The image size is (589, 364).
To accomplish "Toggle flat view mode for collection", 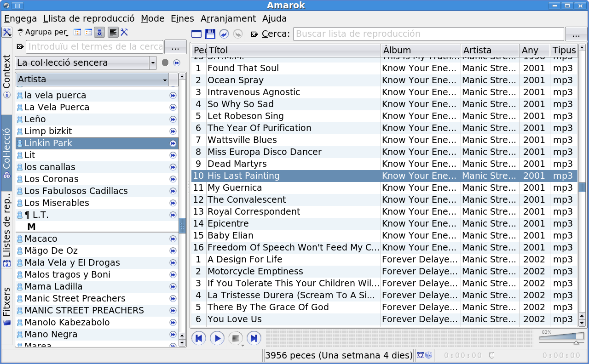I will point(88,32).
